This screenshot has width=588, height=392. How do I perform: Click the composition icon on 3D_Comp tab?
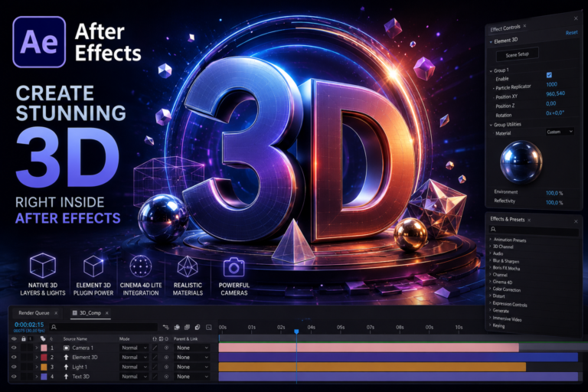coord(74,313)
